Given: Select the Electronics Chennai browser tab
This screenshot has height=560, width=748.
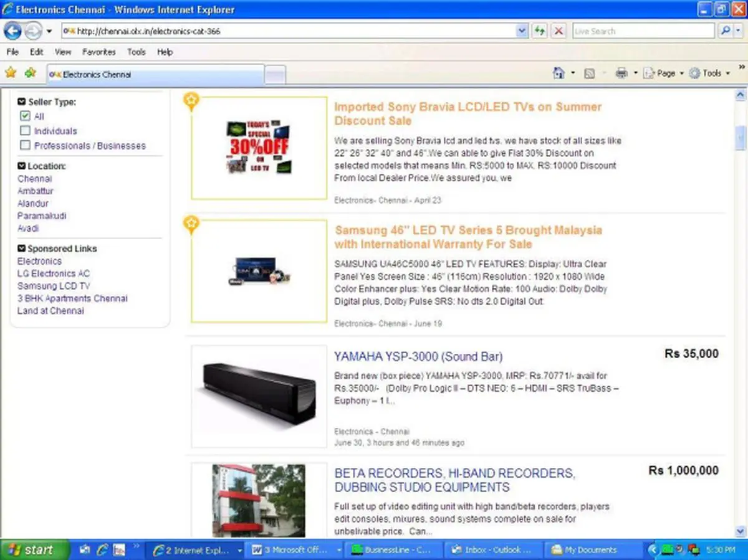Looking at the screenshot, I should click(155, 74).
